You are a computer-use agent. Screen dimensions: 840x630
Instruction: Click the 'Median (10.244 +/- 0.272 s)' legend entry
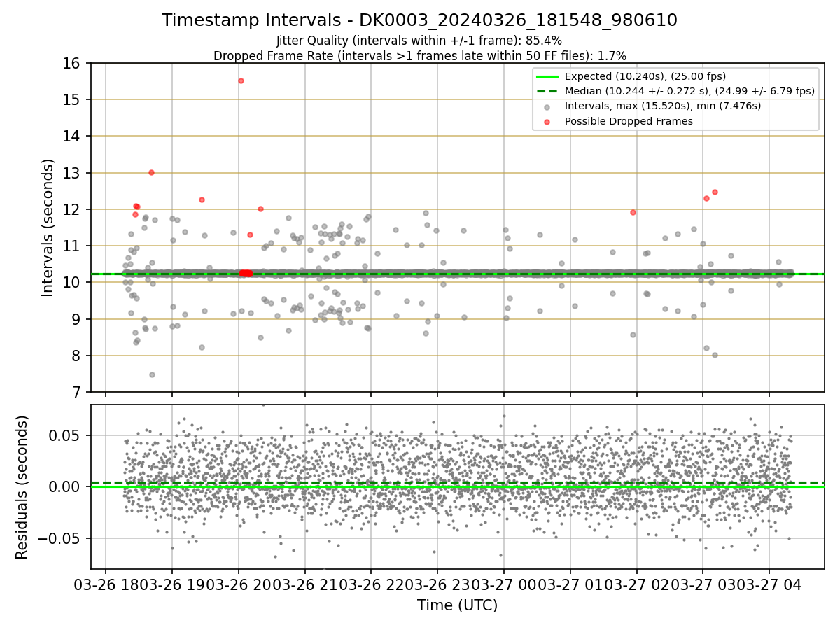[x=689, y=91]
